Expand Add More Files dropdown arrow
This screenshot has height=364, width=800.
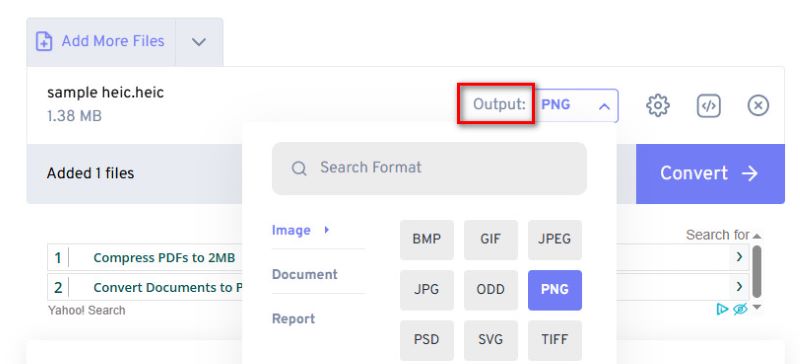[198, 42]
